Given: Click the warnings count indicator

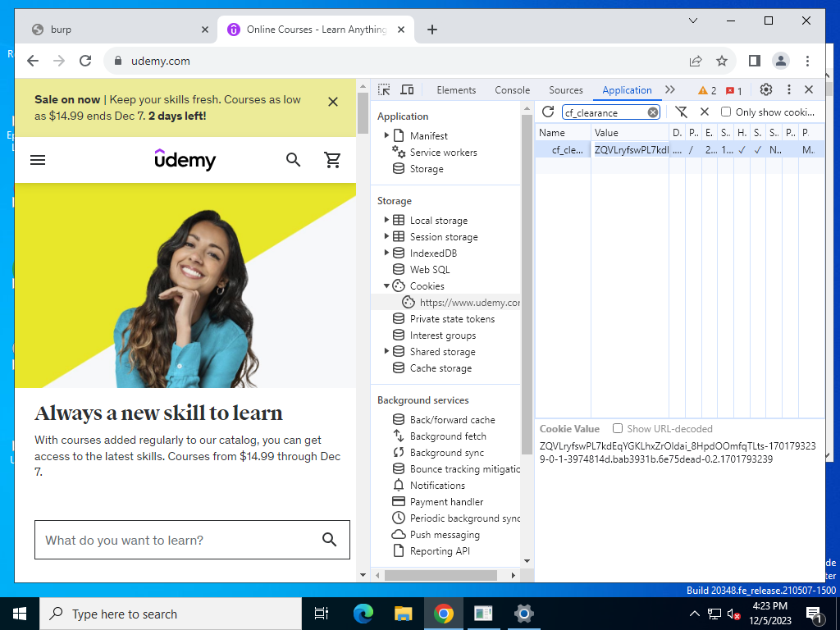Looking at the screenshot, I should [x=707, y=90].
